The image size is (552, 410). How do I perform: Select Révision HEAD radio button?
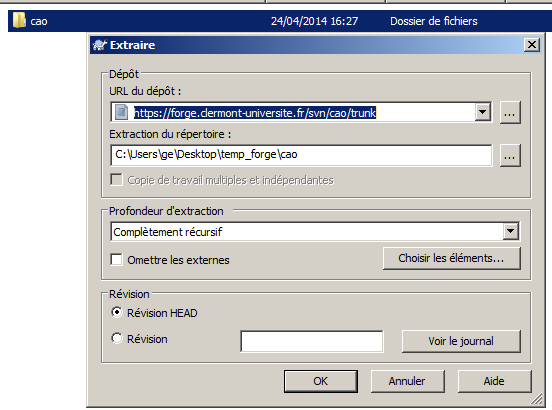(x=117, y=313)
